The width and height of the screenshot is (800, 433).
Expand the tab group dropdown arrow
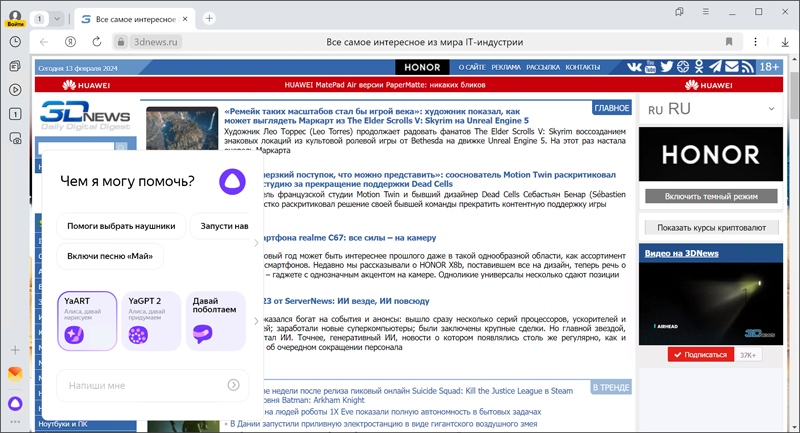click(57, 19)
